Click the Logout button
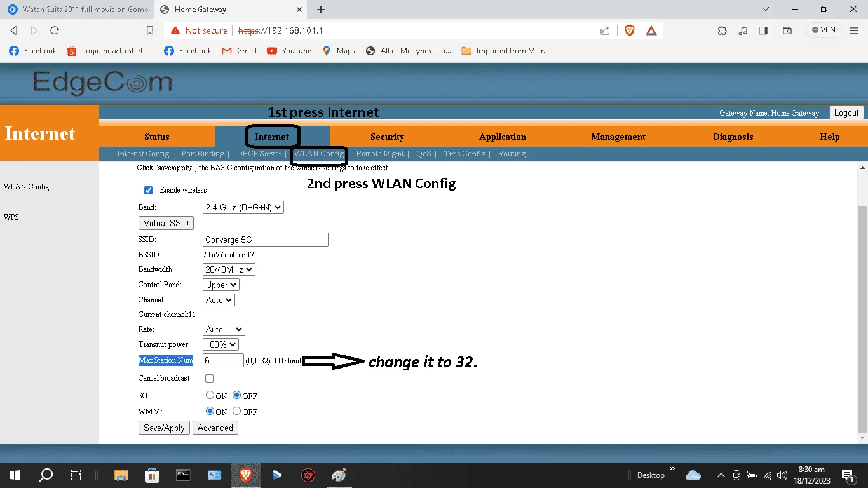 pyautogui.click(x=846, y=112)
